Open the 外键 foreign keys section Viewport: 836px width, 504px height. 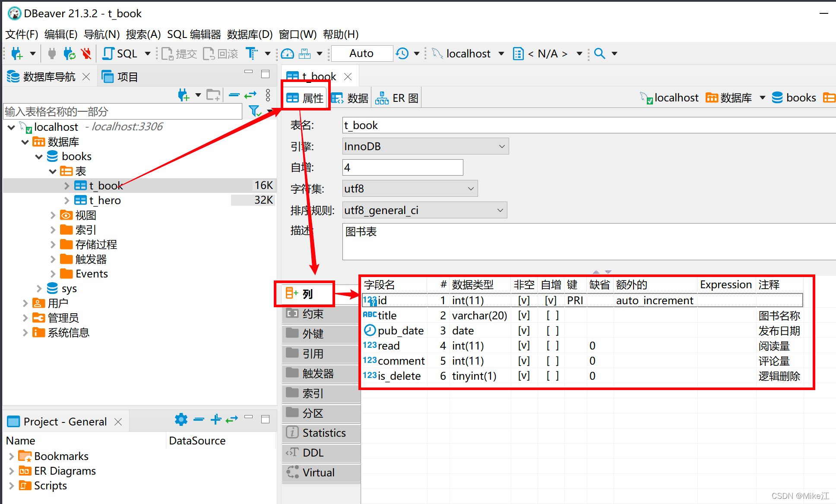pyautogui.click(x=321, y=334)
